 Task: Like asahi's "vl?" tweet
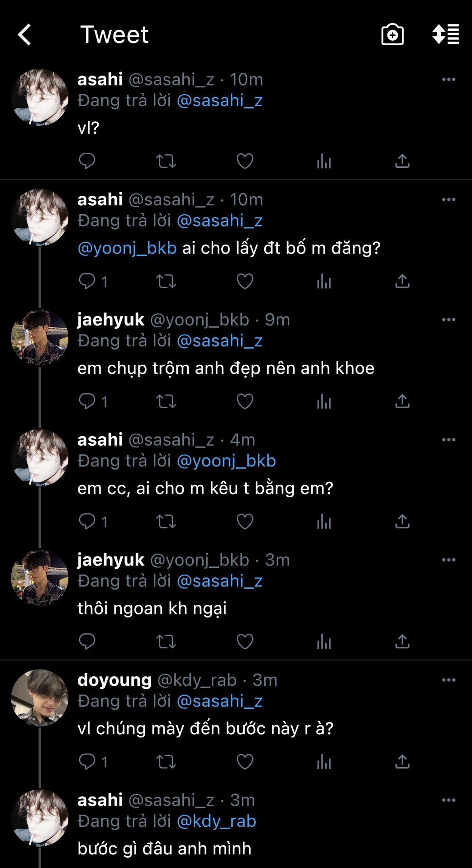245,161
